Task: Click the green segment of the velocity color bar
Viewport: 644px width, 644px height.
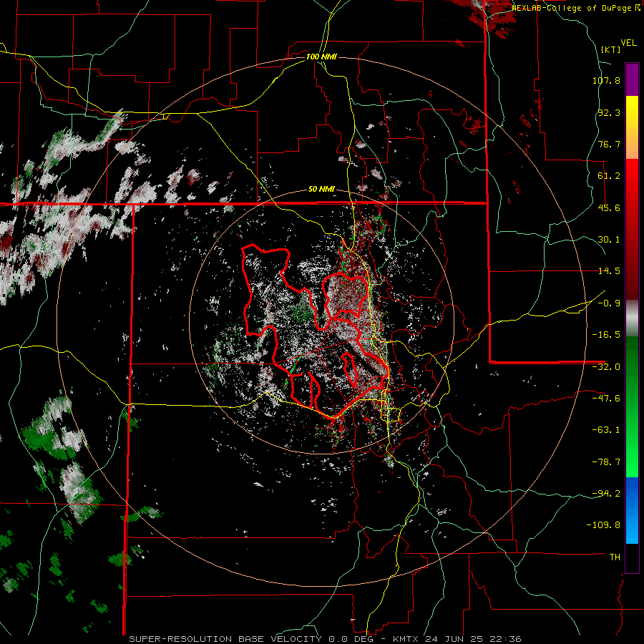Action: coord(632,406)
